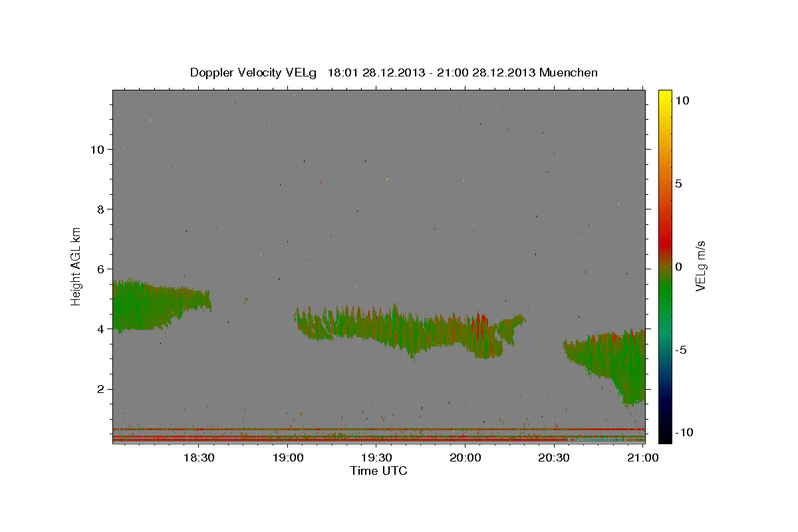Click the colorbar value 10 label
798x532 pixels.
682,100
